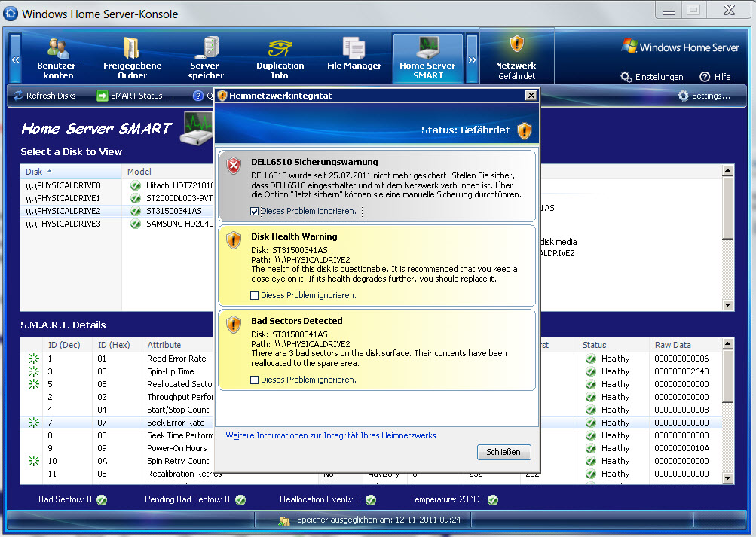This screenshot has height=537, width=756.
Task: Select the Home Server SMART tab
Action: click(427, 59)
